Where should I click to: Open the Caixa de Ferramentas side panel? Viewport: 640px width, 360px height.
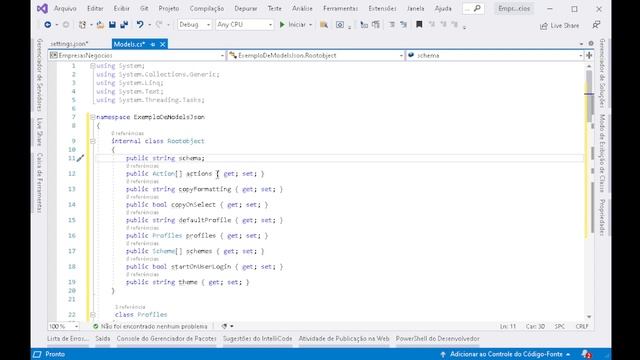pyautogui.click(x=40, y=183)
